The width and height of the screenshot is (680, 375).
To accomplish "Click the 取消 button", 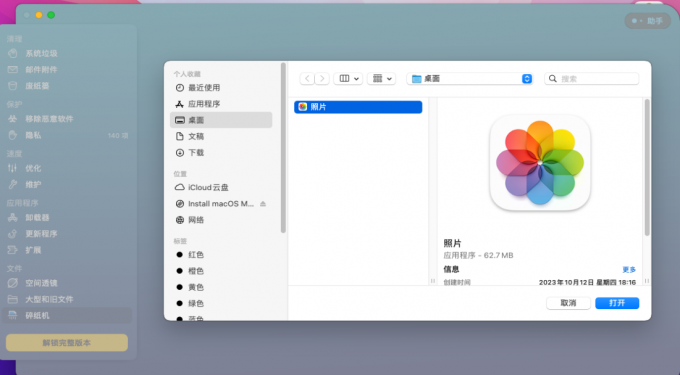I will 568,303.
